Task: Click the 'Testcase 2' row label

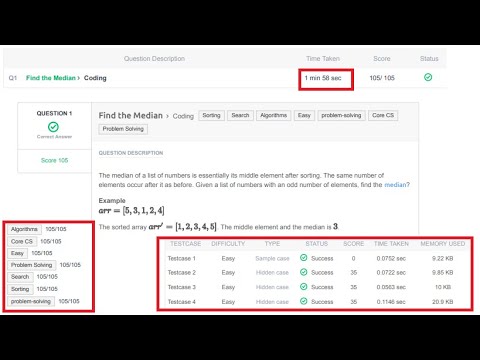Action: point(182,273)
